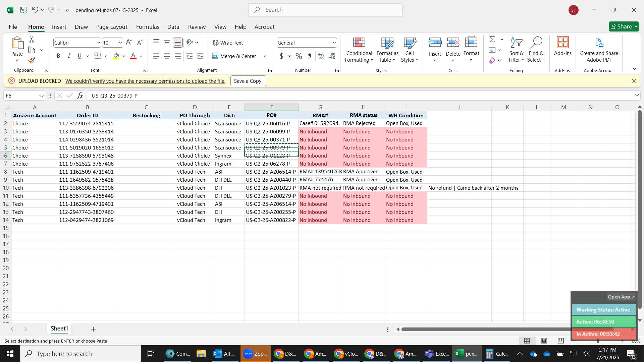Click AutoSum sigma icon
The width and height of the screenshot is (644, 362).
(x=492, y=40)
